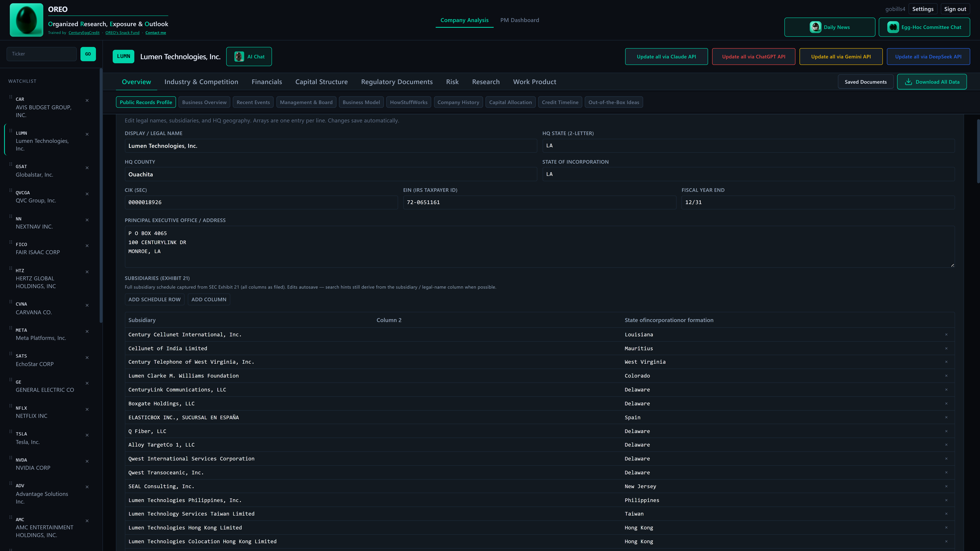Remove LUMN from the watchlist
Screen dimensions: 980x551
(87, 134)
